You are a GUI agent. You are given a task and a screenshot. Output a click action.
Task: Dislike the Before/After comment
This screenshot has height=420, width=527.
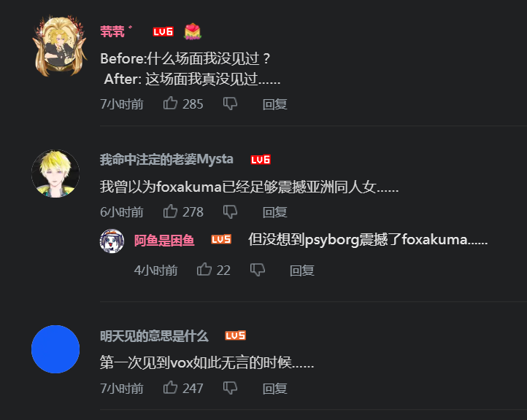(230, 104)
